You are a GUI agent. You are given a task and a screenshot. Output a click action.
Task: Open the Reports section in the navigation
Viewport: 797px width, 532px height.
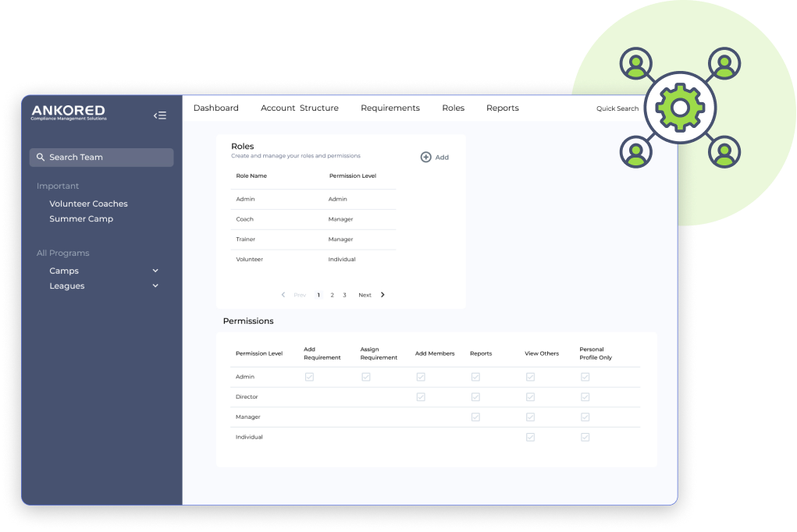tap(502, 108)
